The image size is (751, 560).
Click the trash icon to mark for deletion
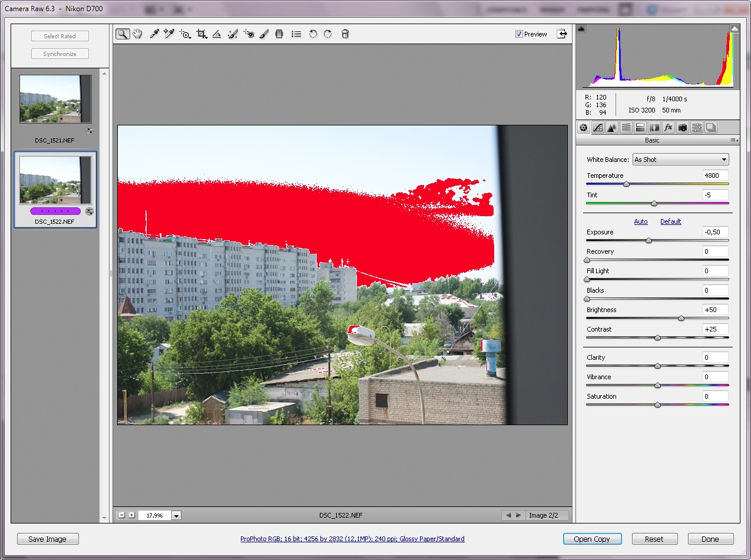[x=345, y=34]
